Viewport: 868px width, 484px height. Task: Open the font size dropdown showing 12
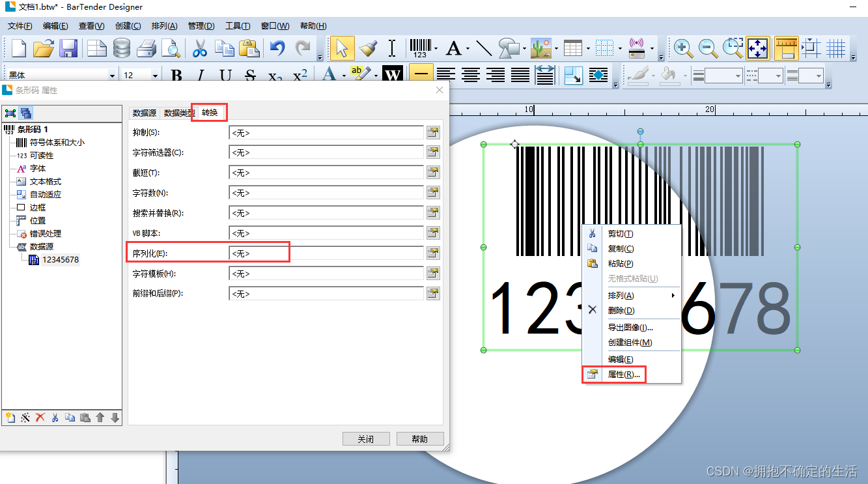click(x=155, y=76)
